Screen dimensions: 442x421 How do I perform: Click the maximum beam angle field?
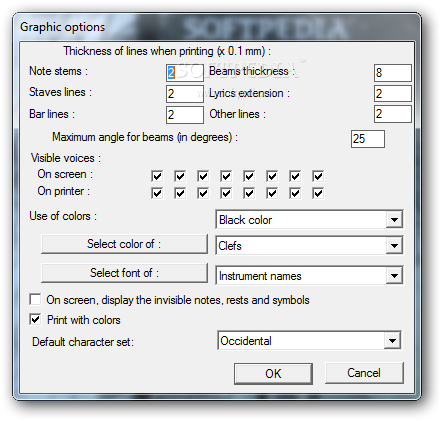coord(368,139)
